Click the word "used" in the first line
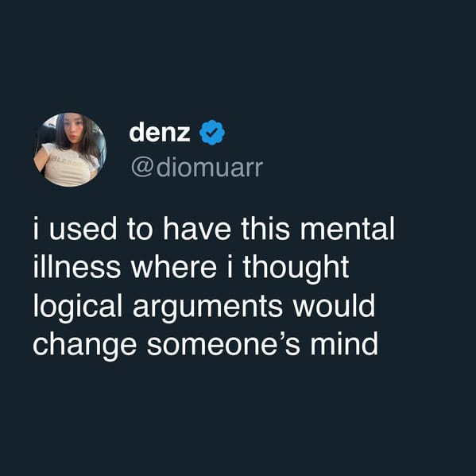Image resolution: width=476 pixels, height=476 pixels. coord(83,228)
